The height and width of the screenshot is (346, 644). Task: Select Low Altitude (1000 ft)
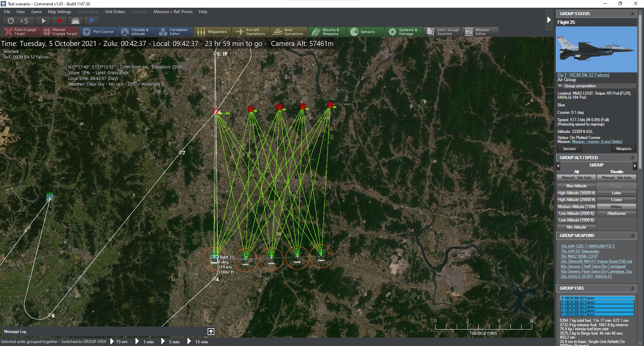pyautogui.click(x=576, y=220)
